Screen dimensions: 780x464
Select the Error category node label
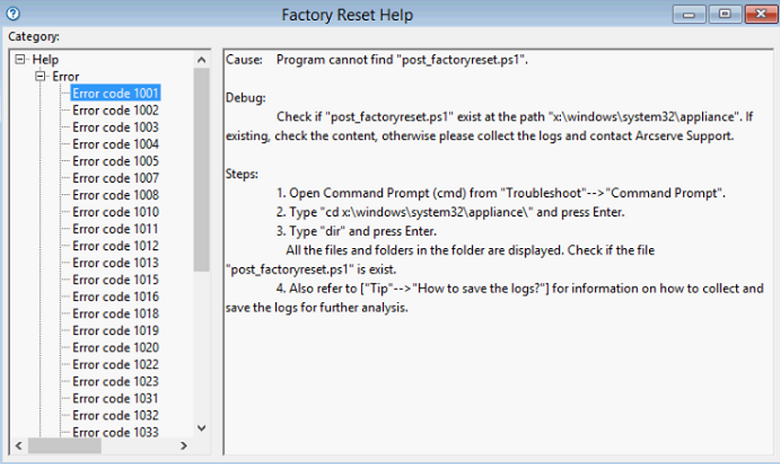[66, 77]
